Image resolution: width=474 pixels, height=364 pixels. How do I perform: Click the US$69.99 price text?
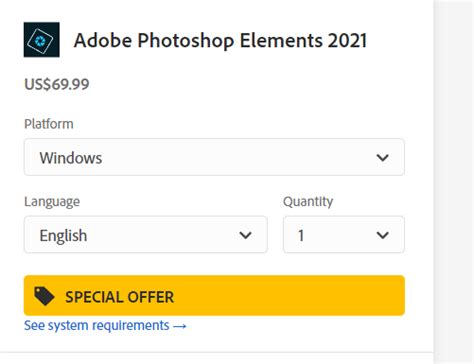(57, 84)
